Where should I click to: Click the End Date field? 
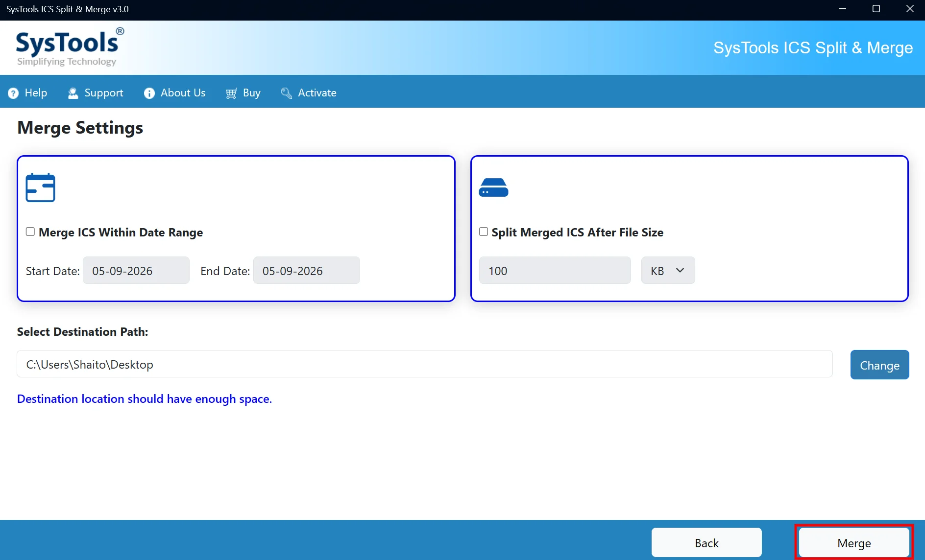point(307,270)
